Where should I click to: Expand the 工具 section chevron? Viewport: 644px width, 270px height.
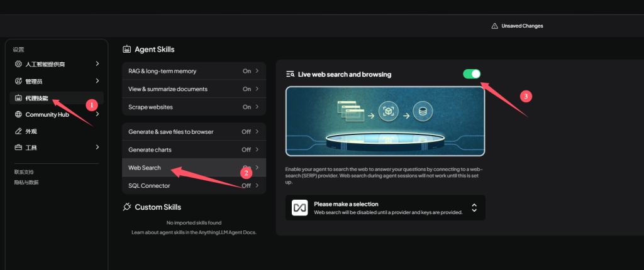[x=97, y=148]
